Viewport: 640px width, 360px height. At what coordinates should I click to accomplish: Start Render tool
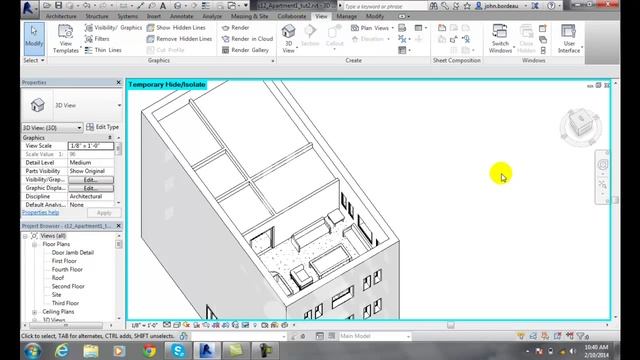point(235,28)
